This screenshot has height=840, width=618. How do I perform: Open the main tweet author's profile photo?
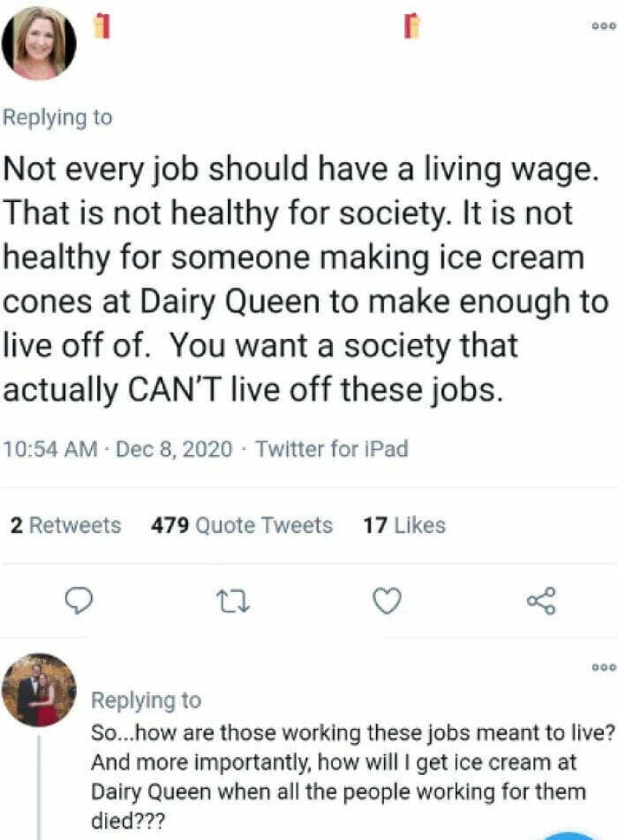[x=38, y=42]
